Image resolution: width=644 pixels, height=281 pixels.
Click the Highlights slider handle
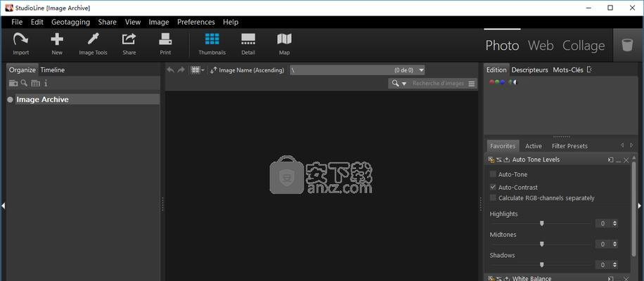click(542, 223)
